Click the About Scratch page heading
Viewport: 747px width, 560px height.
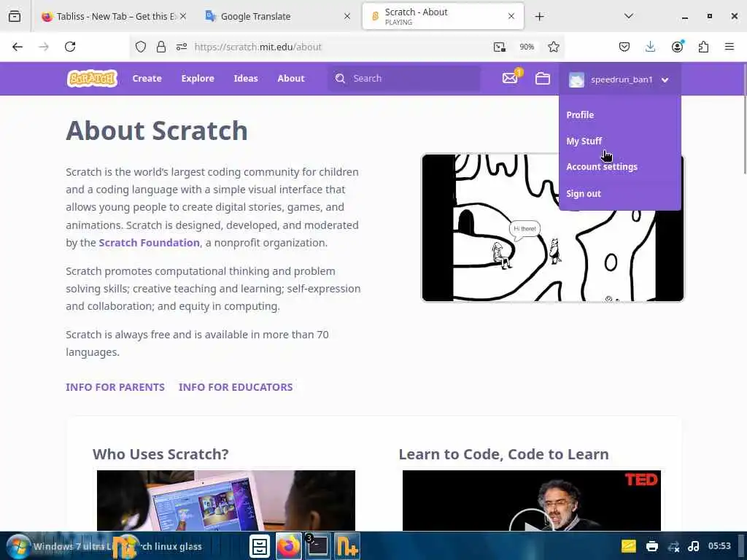[x=157, y=131]
